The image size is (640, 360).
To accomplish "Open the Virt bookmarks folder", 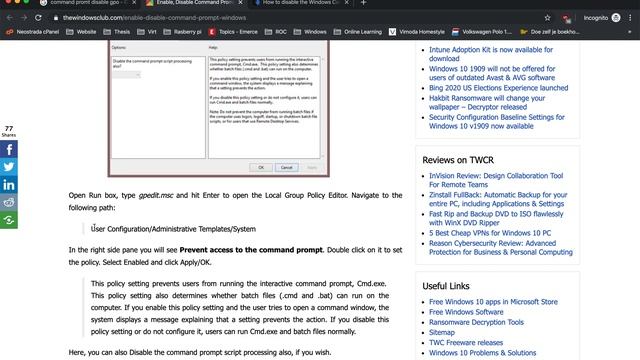I will (x=147, y=32).
